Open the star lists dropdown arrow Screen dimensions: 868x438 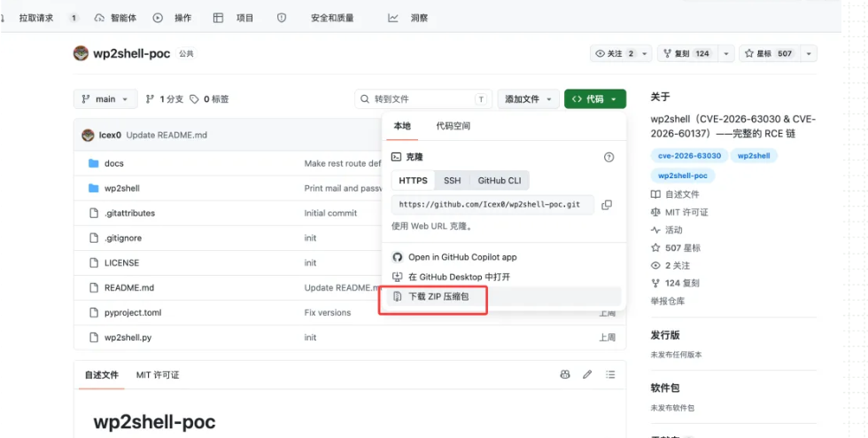(809, 54)
